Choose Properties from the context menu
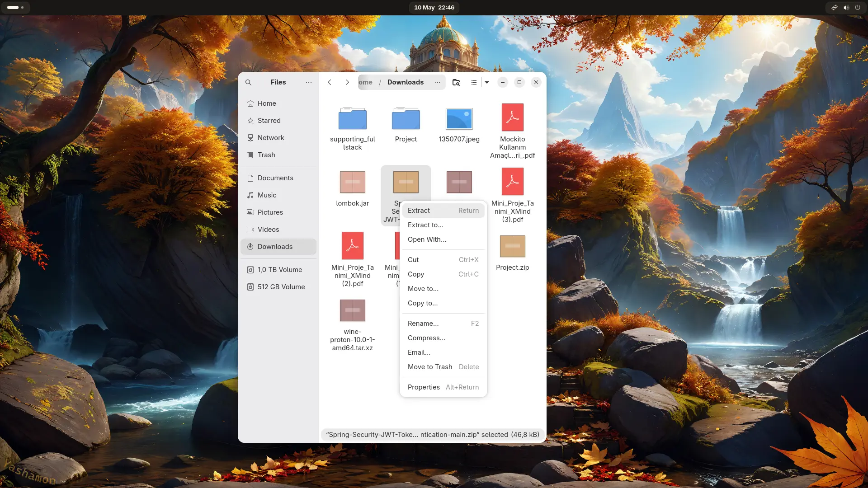Screen dimensions: 868x488 (x=443, y=387)
